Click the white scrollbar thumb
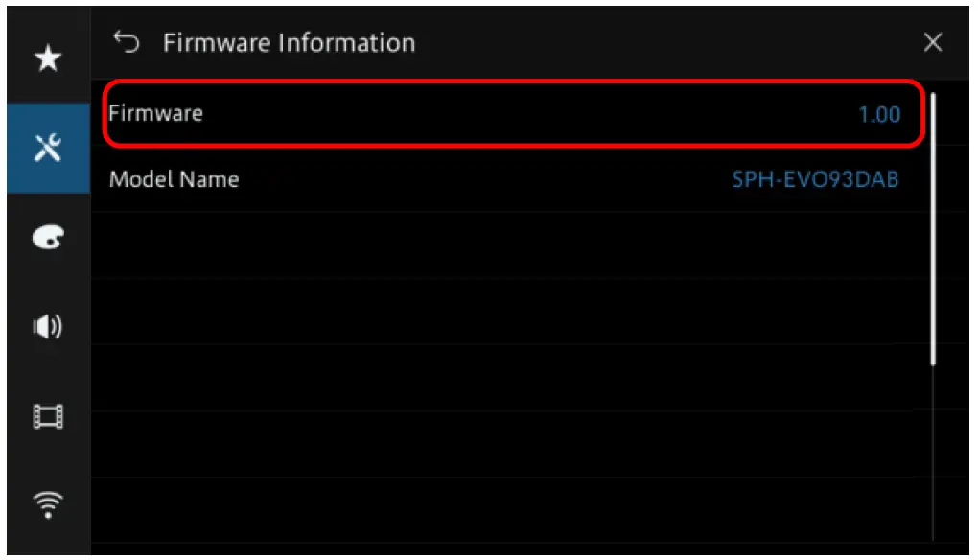978x560 pixels. [x=933, y=230]
